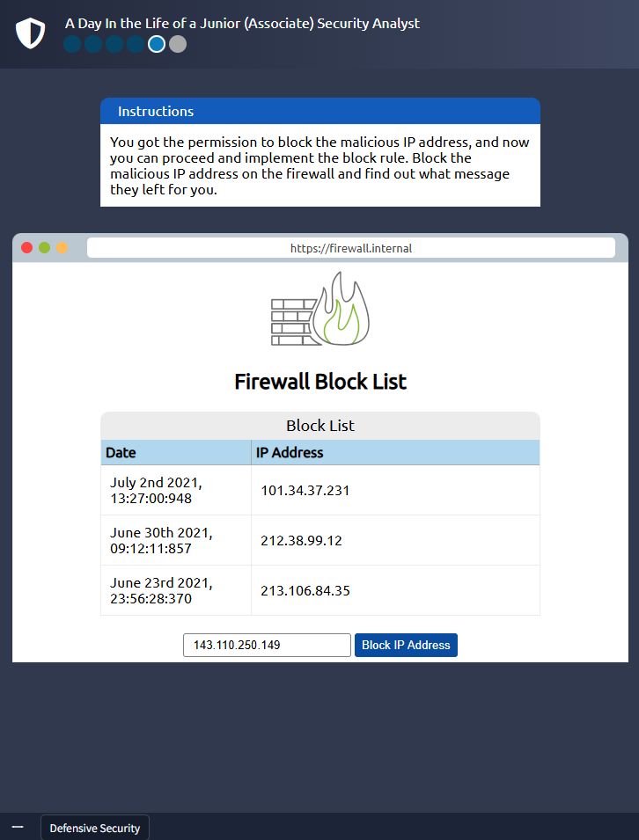Click the orange window dot
Image resolution: width=639 pixels, height=840 pixels.
(x=62, y=247)
